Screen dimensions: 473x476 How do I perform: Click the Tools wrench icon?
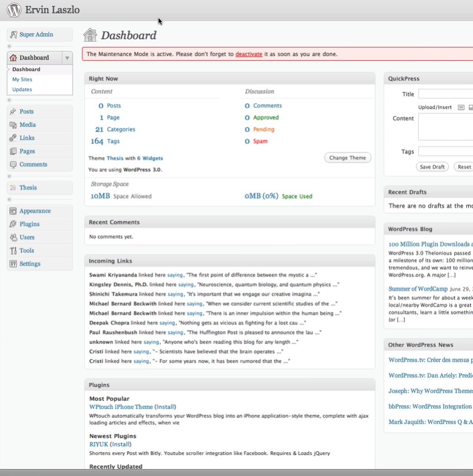click(x=13, y=251)
